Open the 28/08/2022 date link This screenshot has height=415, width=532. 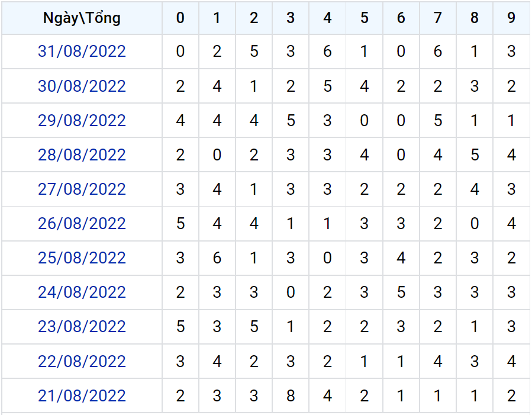82,155
